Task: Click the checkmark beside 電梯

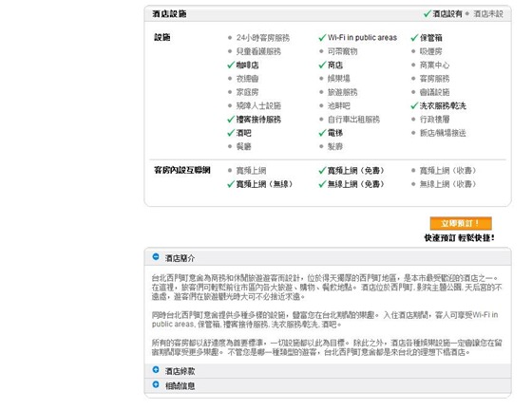Action: click(x=322, y=133)
